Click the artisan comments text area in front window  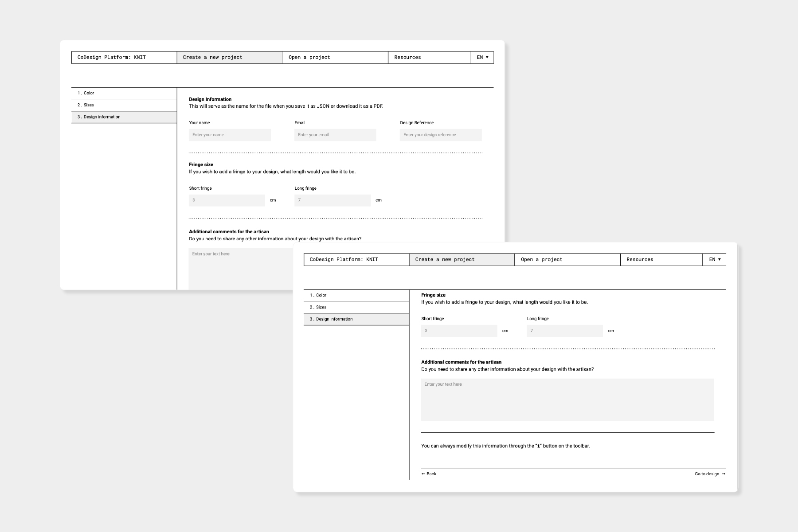coord(567,399)
